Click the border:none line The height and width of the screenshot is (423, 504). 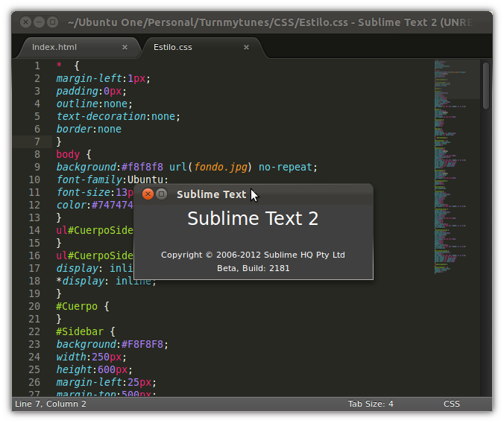89,129
